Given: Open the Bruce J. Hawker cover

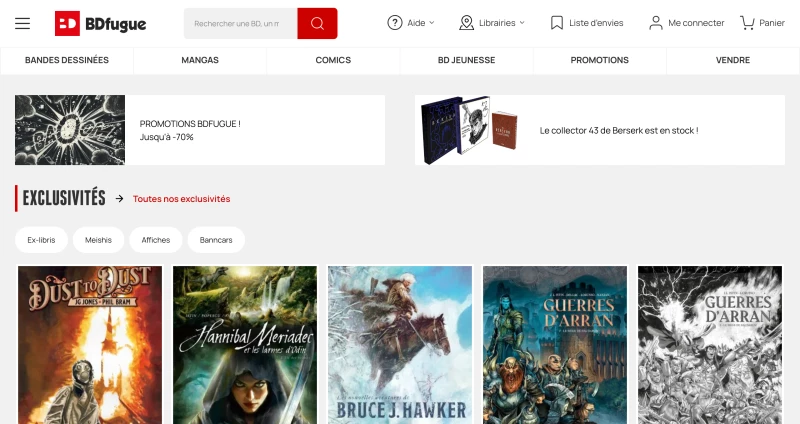Looking at the screenshot, I should (x=400, y=345).
